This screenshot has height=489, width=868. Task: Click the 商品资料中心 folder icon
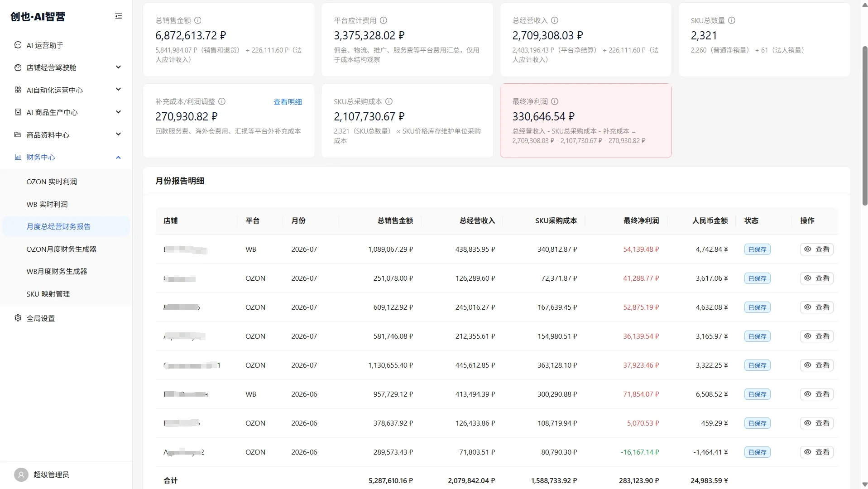coord(18,134)
